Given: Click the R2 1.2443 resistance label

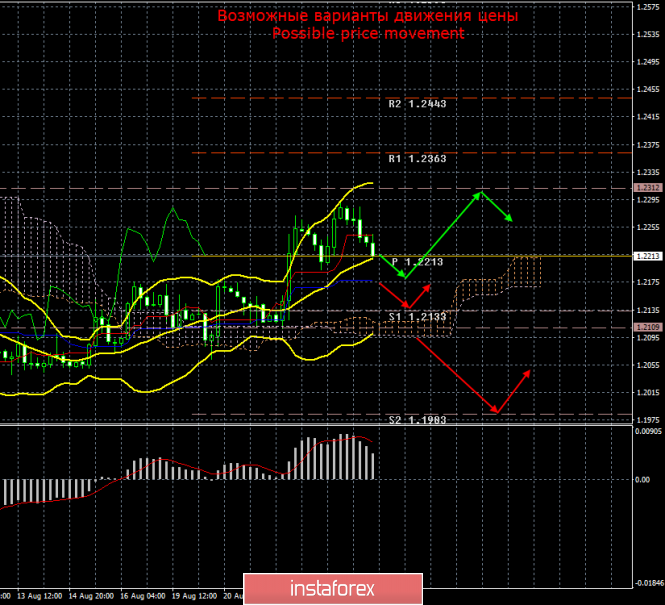Looking at the screenshot, I should [x=417, y=104].
